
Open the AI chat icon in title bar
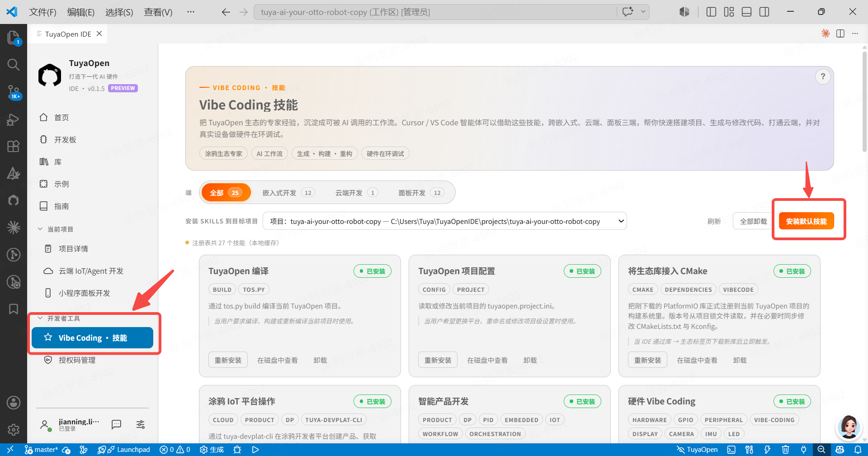tap(627, 12)
